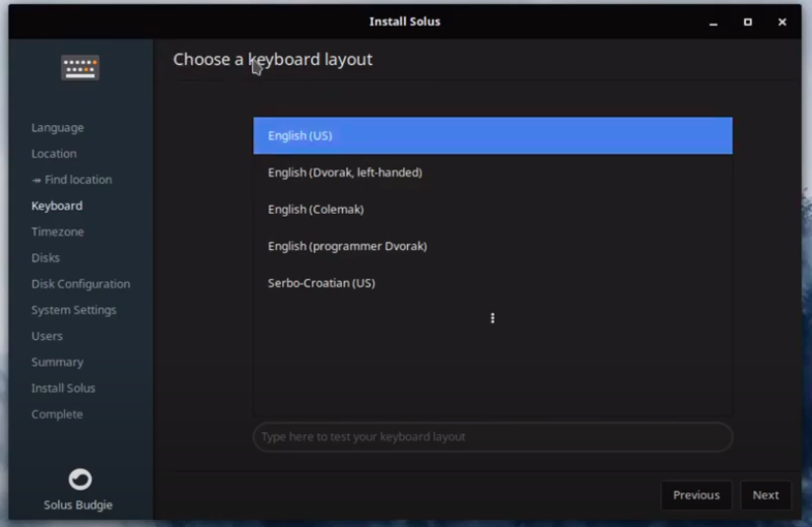Open the Users step
Screen dimensions: 812x527
(x=47, y=336)
